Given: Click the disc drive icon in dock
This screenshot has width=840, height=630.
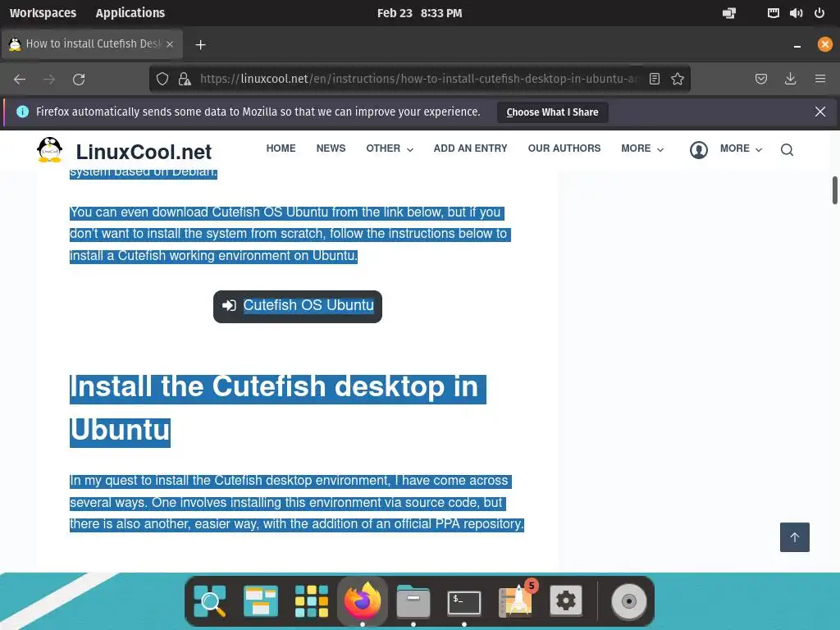Looking at the screenshot, I should (x=629, y=601).
